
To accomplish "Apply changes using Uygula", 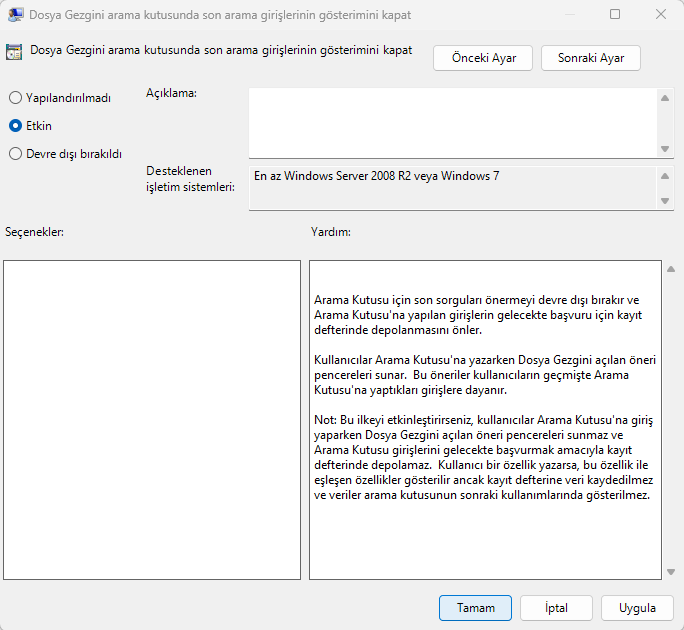I will pyautogui.click(x=637, y=607).
